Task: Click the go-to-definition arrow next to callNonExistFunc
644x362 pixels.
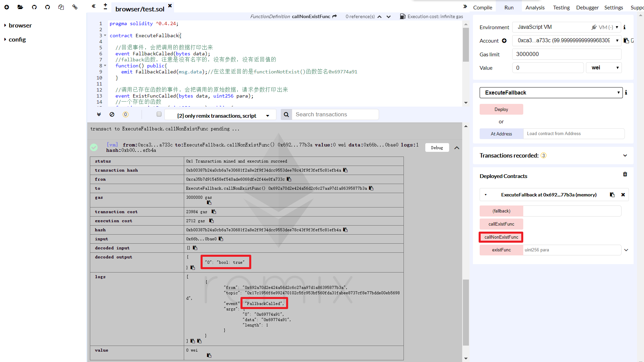Action: coord(334,16)
